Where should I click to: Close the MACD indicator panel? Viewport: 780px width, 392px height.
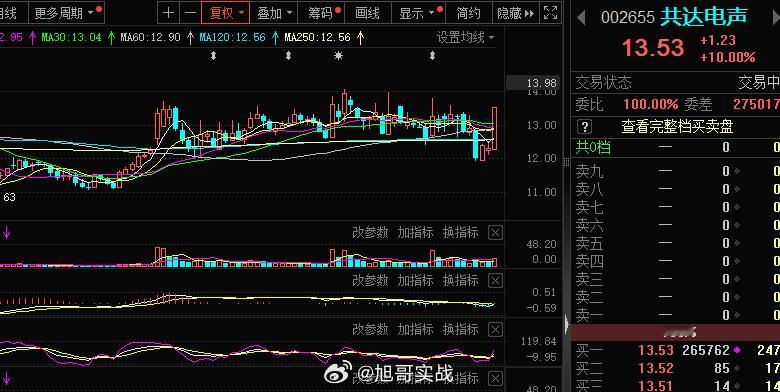pos(495,281)
